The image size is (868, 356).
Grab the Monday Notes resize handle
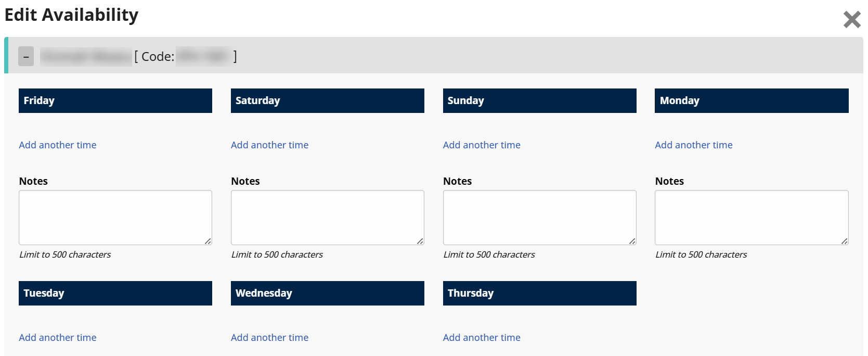845,241
